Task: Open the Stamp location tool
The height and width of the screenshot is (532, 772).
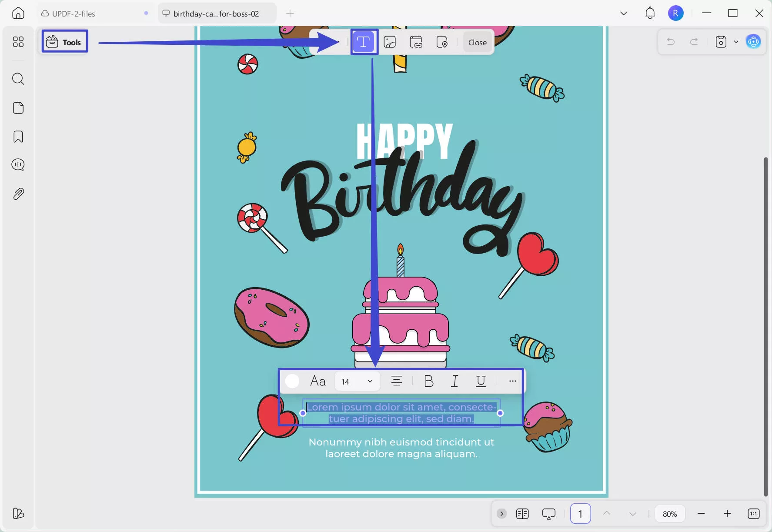Action: point(443,42)
